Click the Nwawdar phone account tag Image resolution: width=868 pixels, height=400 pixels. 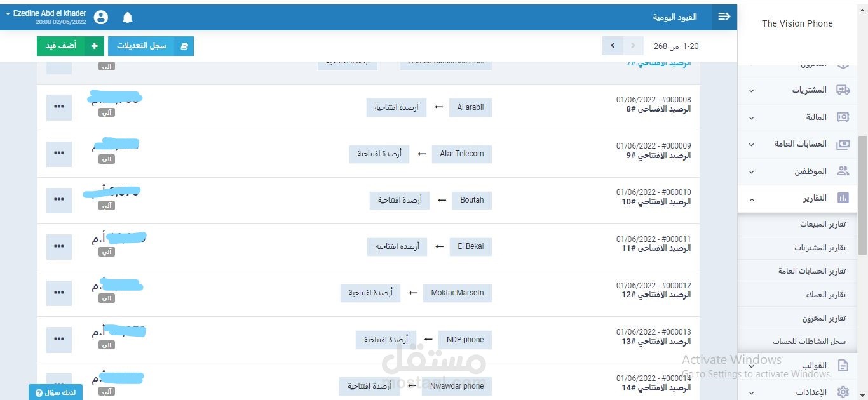coord(457,385)
